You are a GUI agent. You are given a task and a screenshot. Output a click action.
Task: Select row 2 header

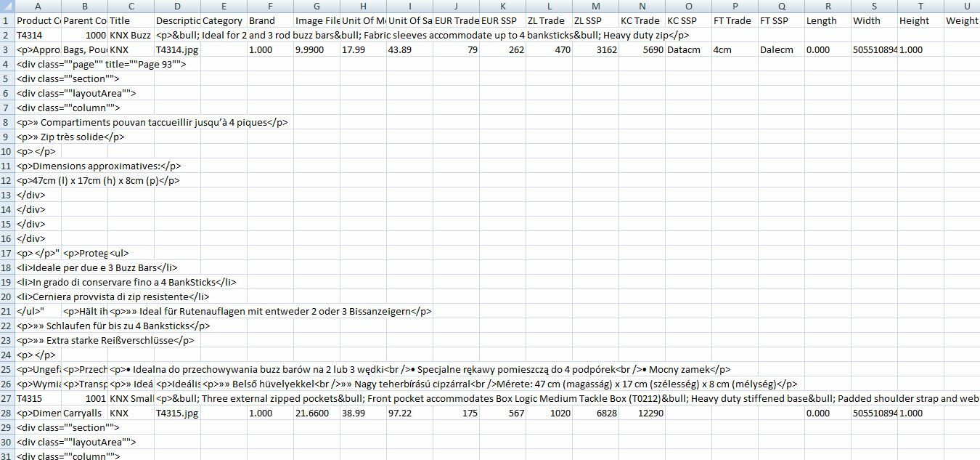pyautogui.click(x=7, y=35)
